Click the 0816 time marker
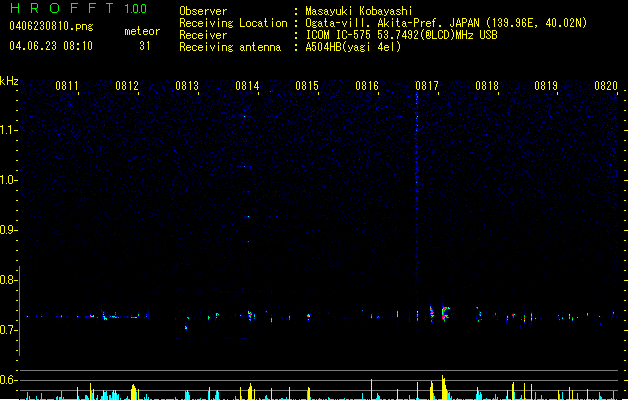The width and height of the screenshot is (629, 400). [367, 86]
